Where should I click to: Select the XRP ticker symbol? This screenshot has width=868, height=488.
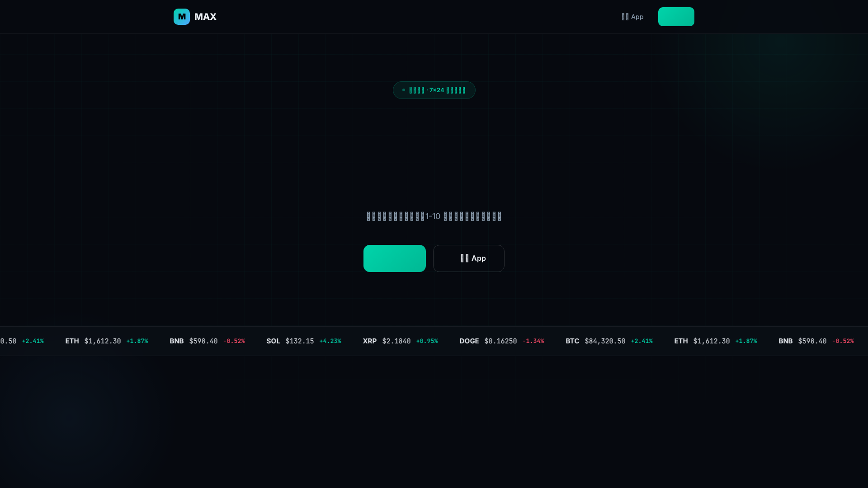click(370, 341)
